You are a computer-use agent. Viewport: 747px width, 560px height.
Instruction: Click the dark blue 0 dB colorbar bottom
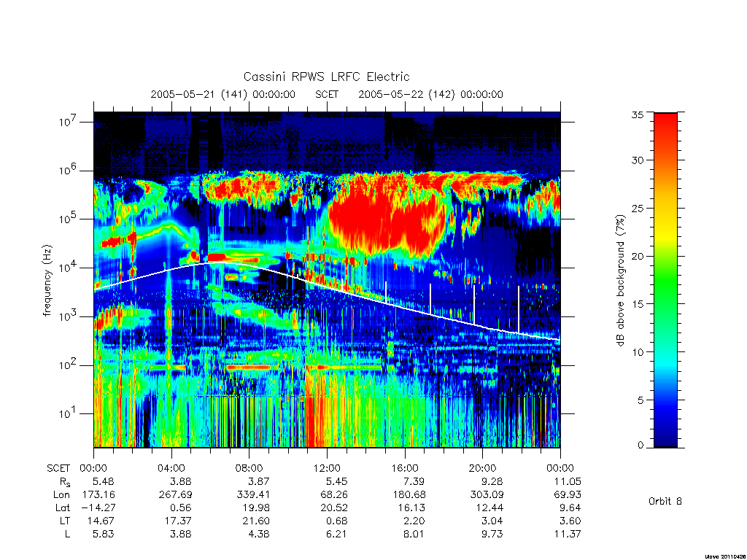(665, 444)
